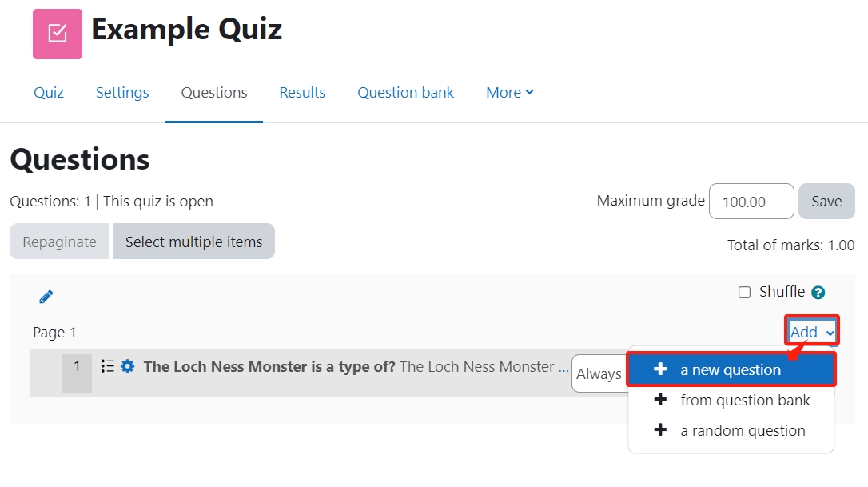Screen dimensions: 868x487
Task: Click the gear icon beside question 1
Action: click(x=128, y=366)
